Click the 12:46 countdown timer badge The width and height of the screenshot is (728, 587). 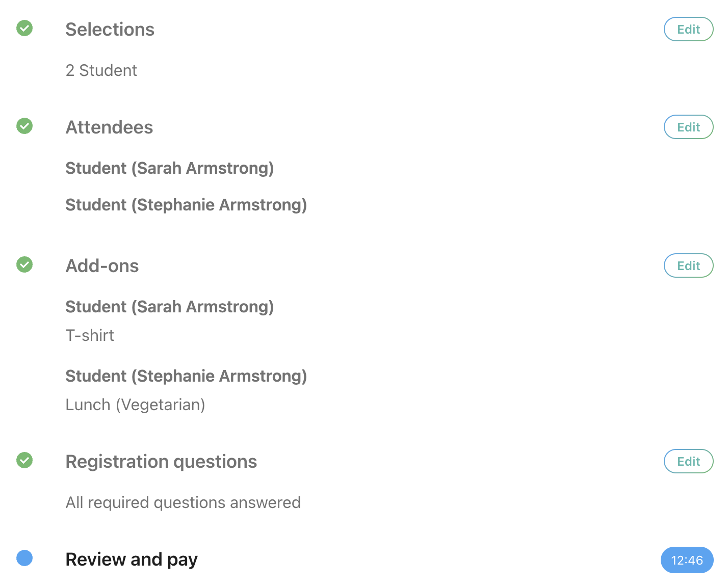pyautogui.click(x=687, y=560)
